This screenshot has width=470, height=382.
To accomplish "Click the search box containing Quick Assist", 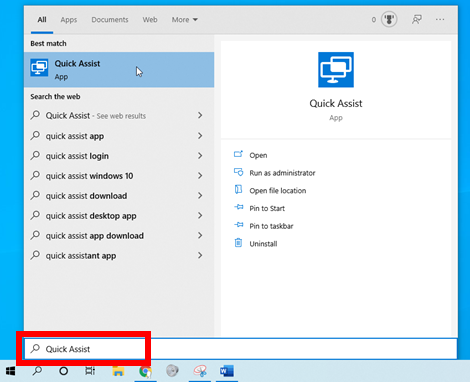I will [240, 349].
